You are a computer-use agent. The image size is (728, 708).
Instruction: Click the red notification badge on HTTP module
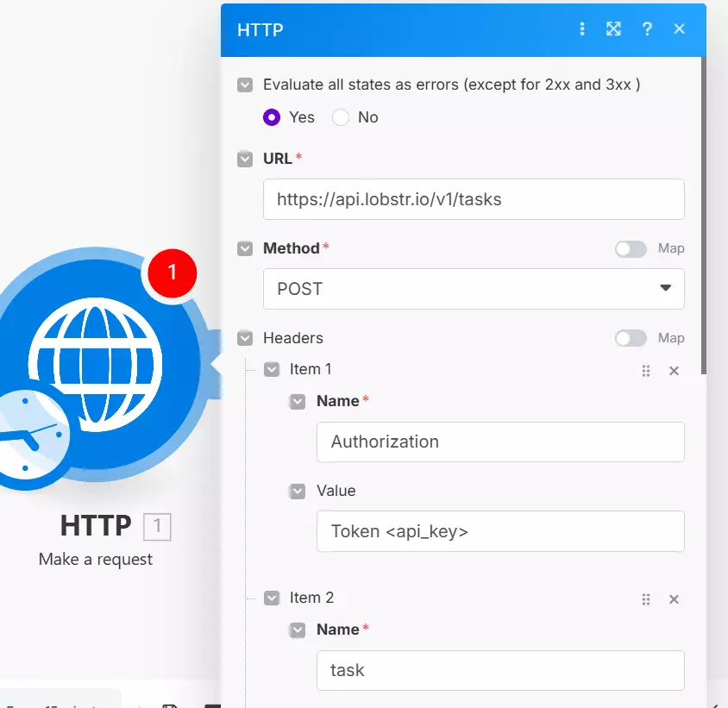click(173, 273)
